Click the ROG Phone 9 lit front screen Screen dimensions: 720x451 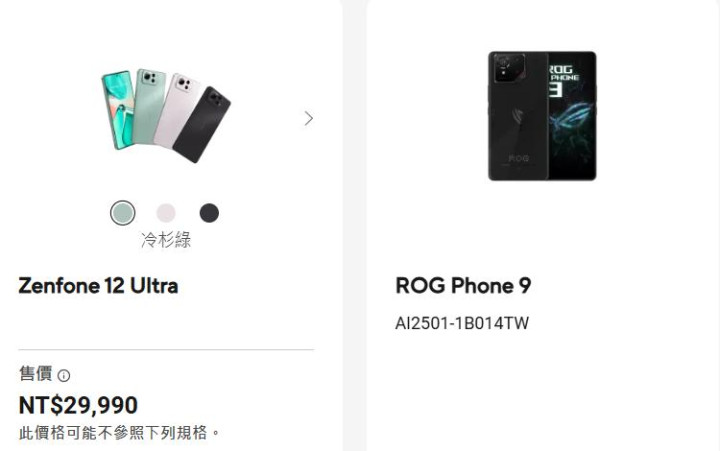(572, 116)
